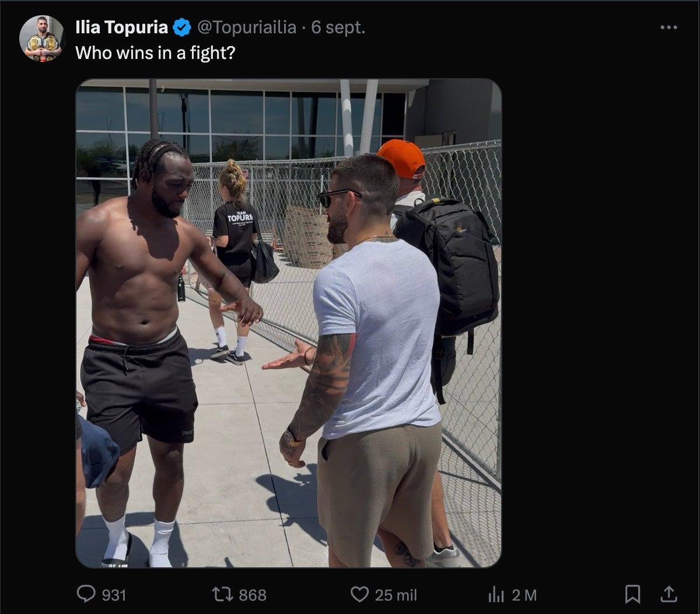Open Ilia Topuria's profile avatar
The image size is (700, 614).
pos(41,39)
